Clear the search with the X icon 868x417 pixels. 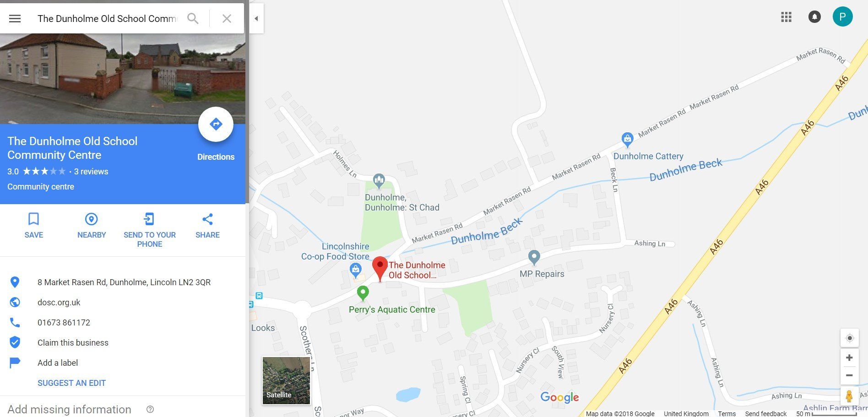[227, 19]
